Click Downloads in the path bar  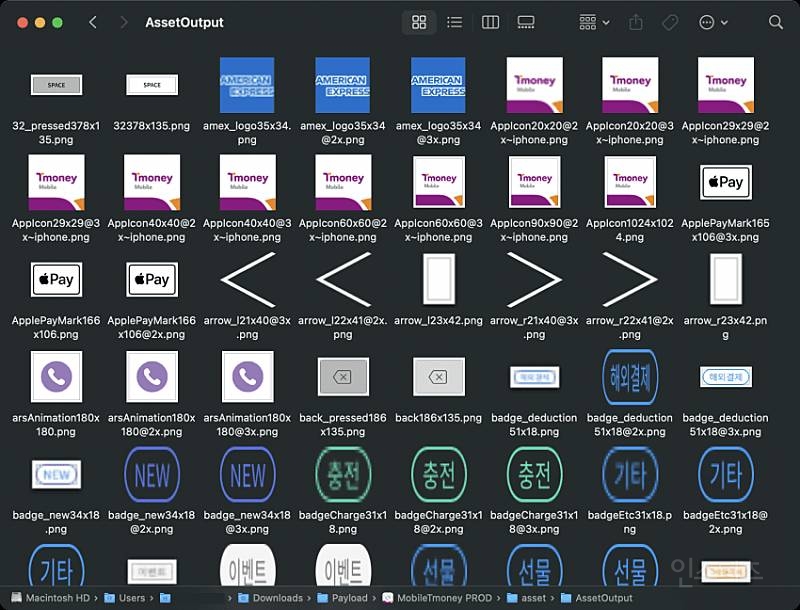[270, 598]
